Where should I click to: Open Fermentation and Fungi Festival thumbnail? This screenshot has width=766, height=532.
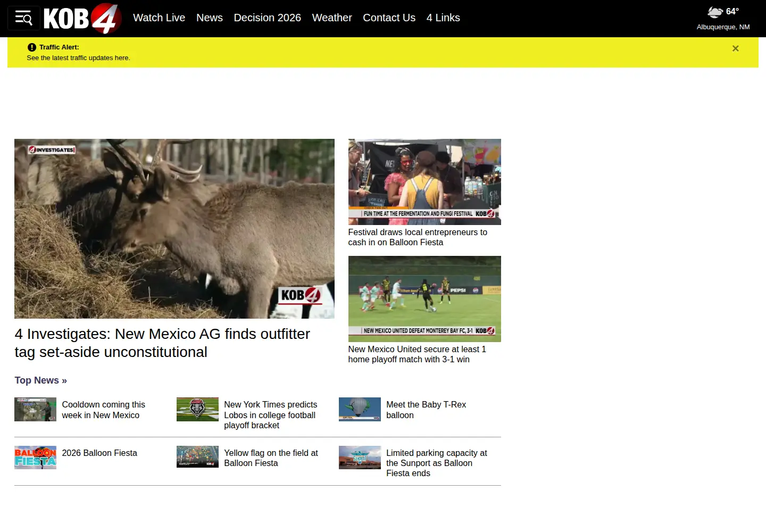424,182
